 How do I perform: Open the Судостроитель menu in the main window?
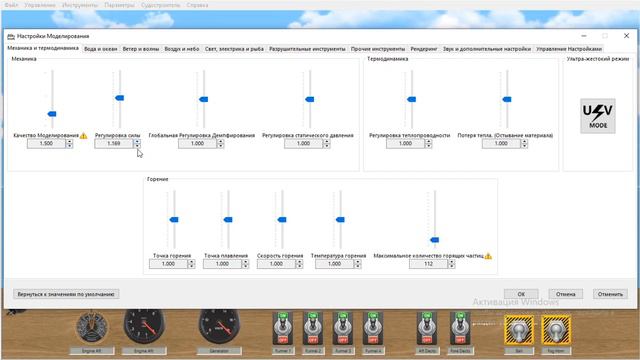160,5
